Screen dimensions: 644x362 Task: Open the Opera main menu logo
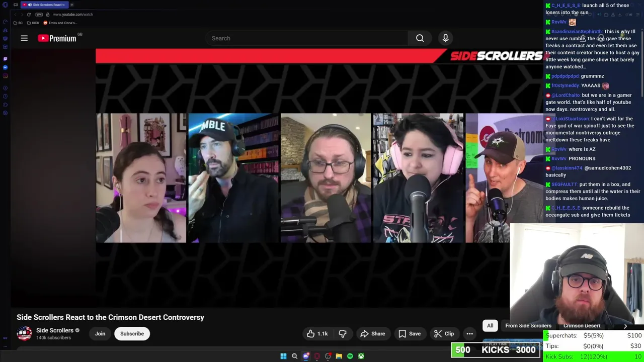pyautogui.click(x=5, y=5)
